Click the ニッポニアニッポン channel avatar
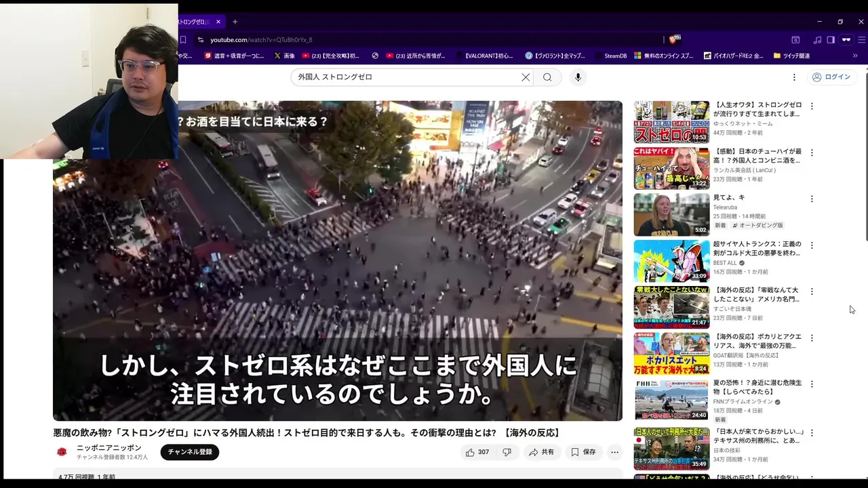The width and height of the screenshot is (868, 488). click(x=62, y=452)
